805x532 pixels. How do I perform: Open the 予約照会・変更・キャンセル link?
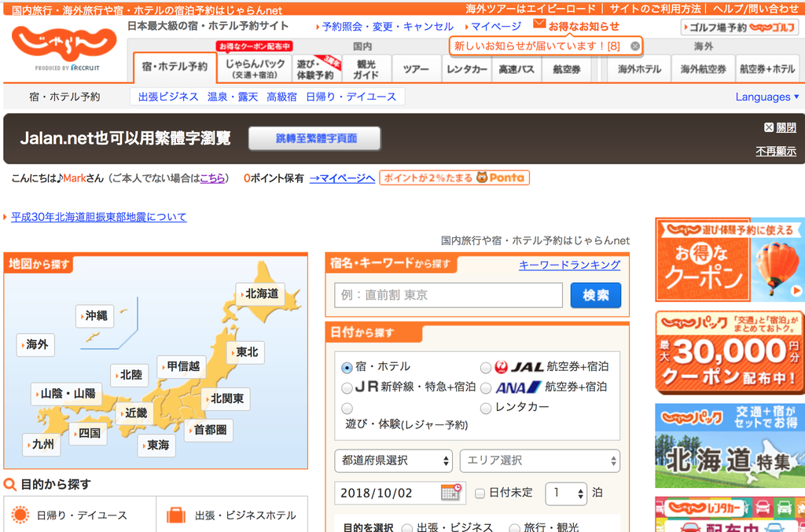(x=388, y=27)
